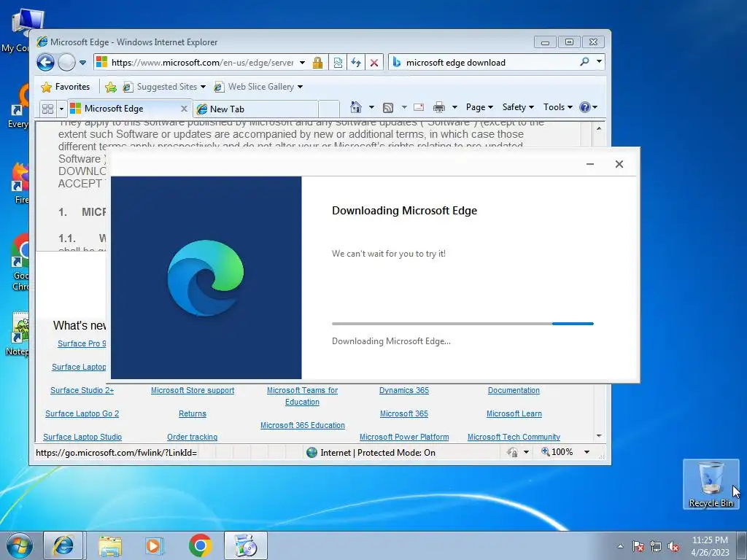
Task: Select the Recycle Bin desktop icon
Action: (x=711, y=484)
